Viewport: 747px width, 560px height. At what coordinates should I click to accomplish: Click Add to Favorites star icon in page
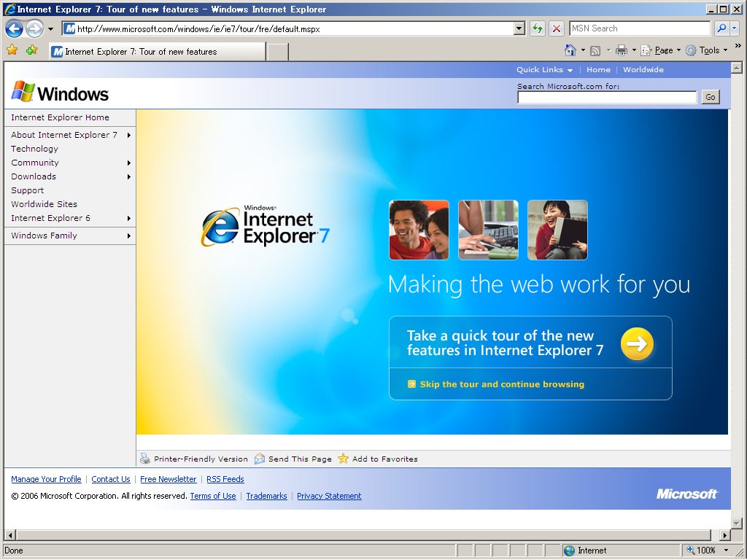[343, 459]
